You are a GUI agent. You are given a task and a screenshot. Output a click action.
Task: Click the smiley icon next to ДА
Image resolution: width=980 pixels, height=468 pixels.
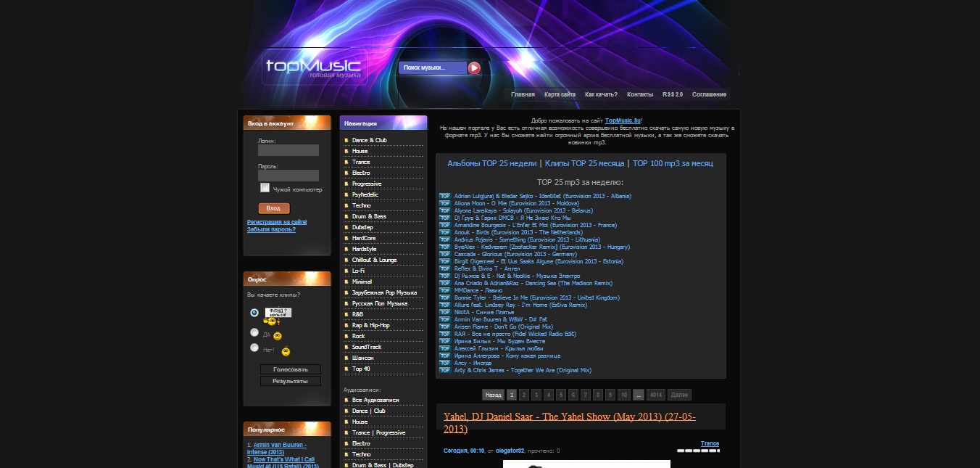[277, 336]
